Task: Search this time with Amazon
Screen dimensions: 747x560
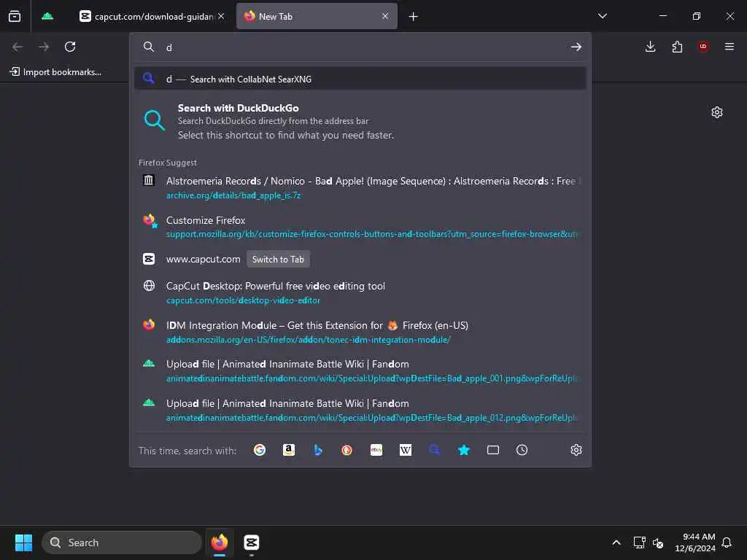Action: 289,450
